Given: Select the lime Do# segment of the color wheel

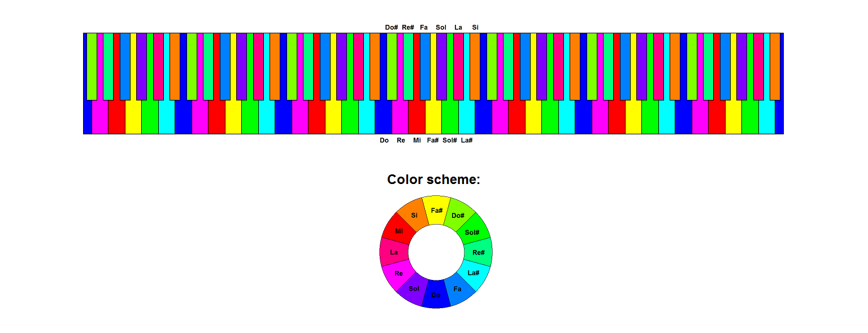Looking at the screenshot, I should [458, 215].
